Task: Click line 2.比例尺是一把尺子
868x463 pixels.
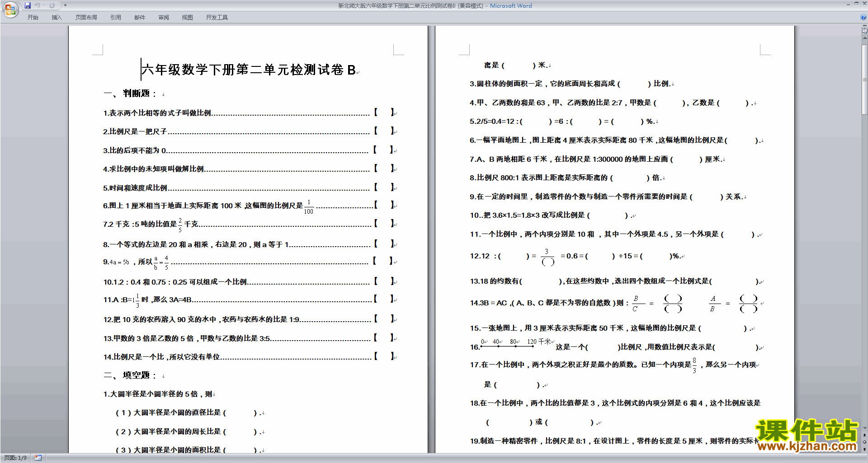Action: pos(250,131)
